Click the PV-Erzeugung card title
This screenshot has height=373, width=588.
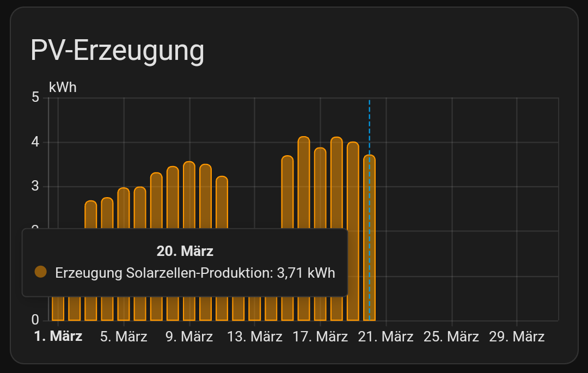[118, 51]
